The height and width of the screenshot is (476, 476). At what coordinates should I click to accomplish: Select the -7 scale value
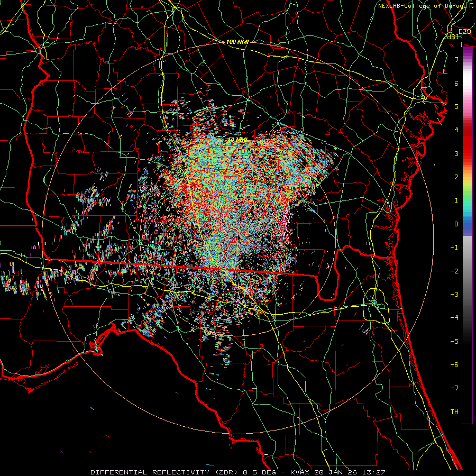click(x=454, y=388)
